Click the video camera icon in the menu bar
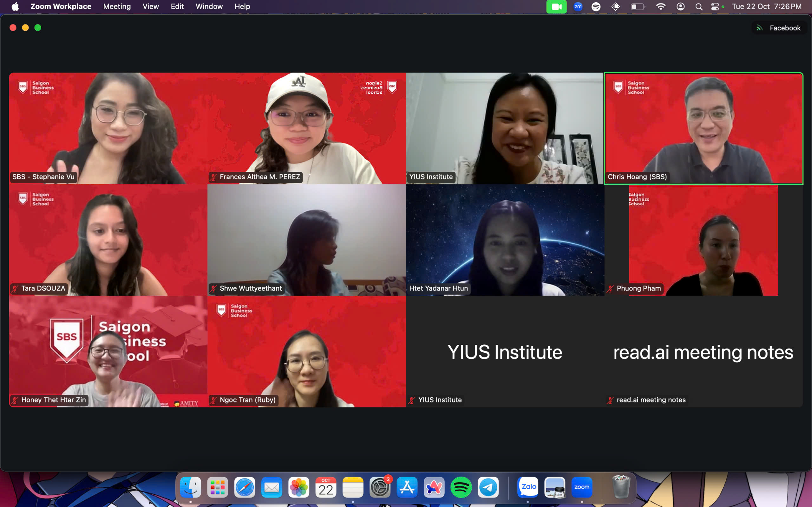The image size is (812, 507). (556, 6)
